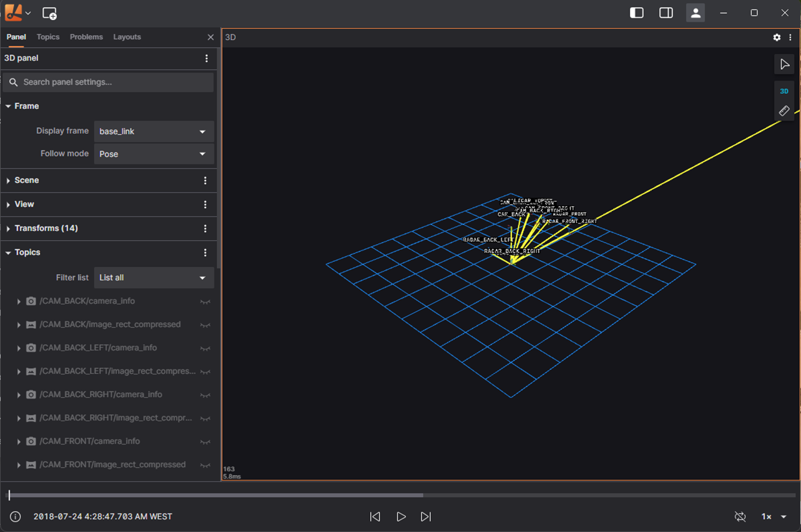Expand /CAM_FRONT/camera_info topic row
Image resolution: width=801 pixels, height=532 pixels.
point(18,441)
